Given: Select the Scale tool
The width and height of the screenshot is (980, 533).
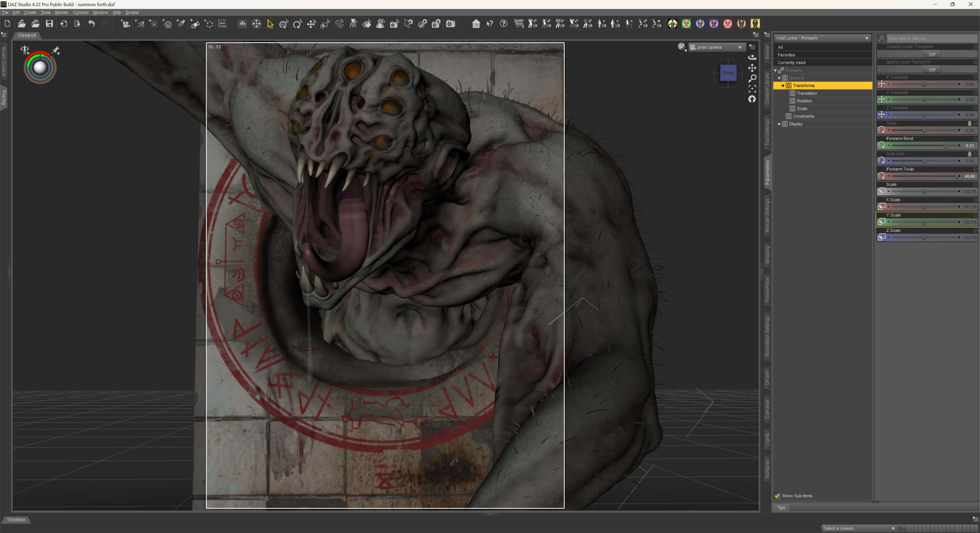Looking at the screenshot, I should [x=325, y=24].
